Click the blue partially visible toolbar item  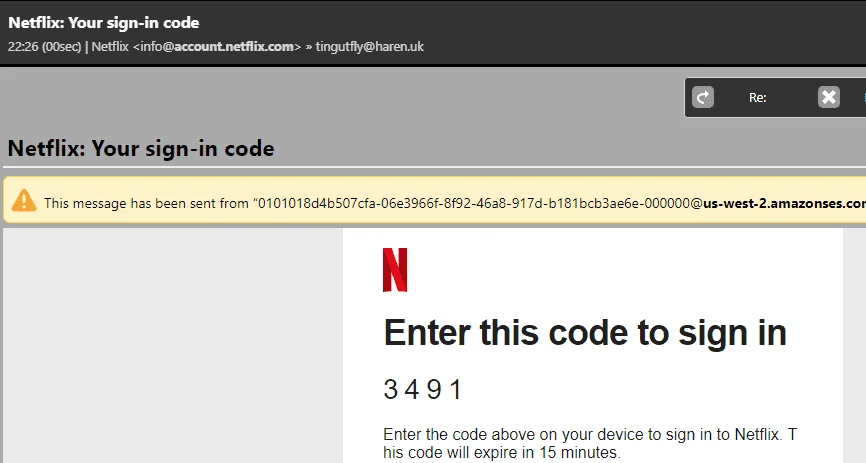864,97
